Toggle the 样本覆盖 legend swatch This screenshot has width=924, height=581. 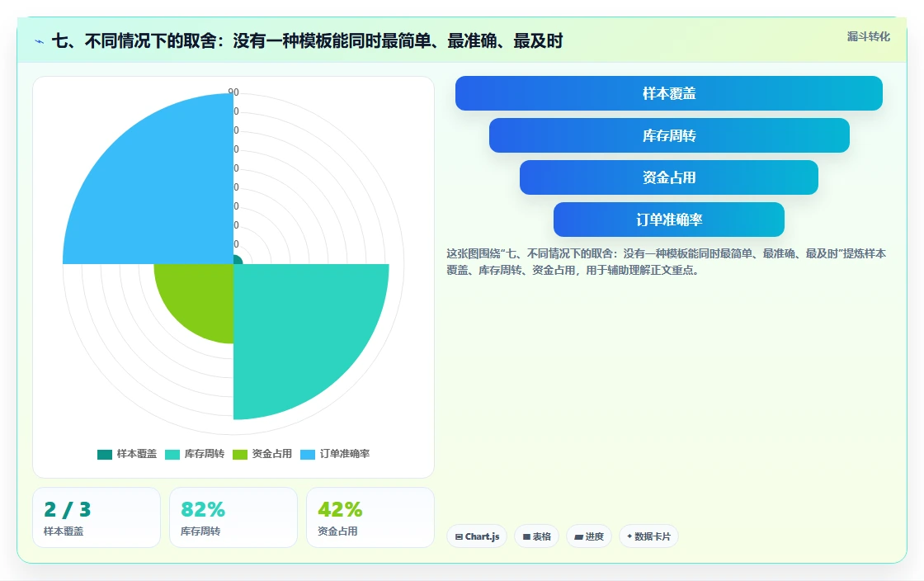click(x=104, y=454)
